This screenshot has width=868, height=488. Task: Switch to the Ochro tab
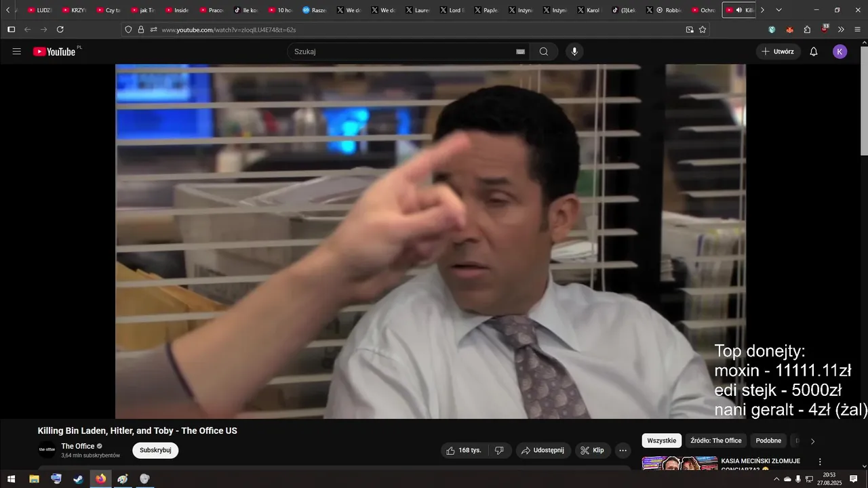[x=704, y=10]
